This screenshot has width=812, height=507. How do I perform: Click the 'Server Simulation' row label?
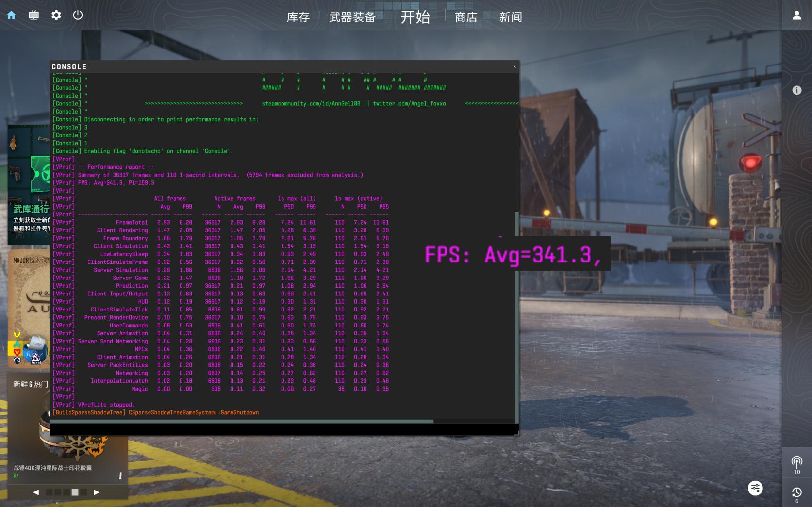[x=121, y=270]
